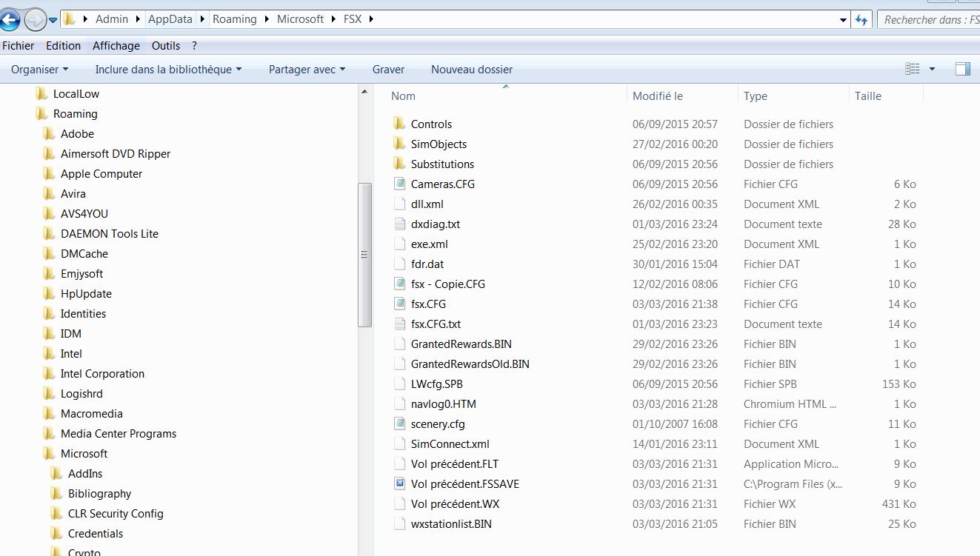Click Microsoft in the address breadcrumb

point(300,19)
